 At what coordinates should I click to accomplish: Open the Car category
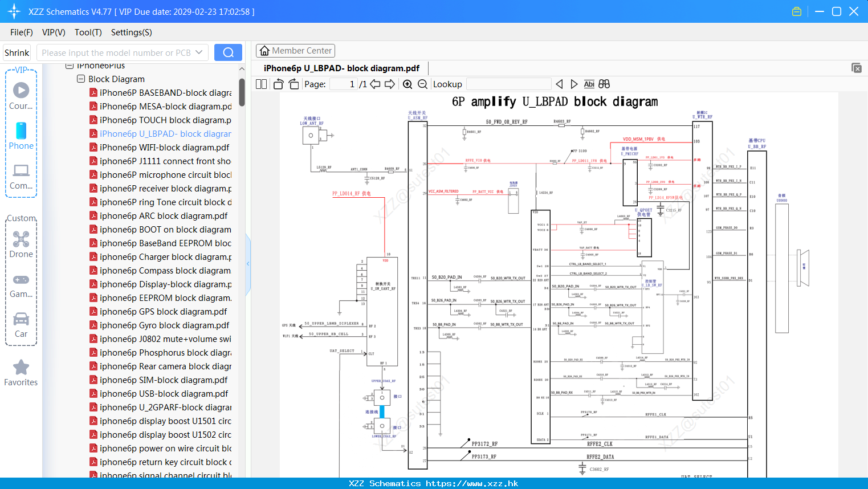point(21,325)
